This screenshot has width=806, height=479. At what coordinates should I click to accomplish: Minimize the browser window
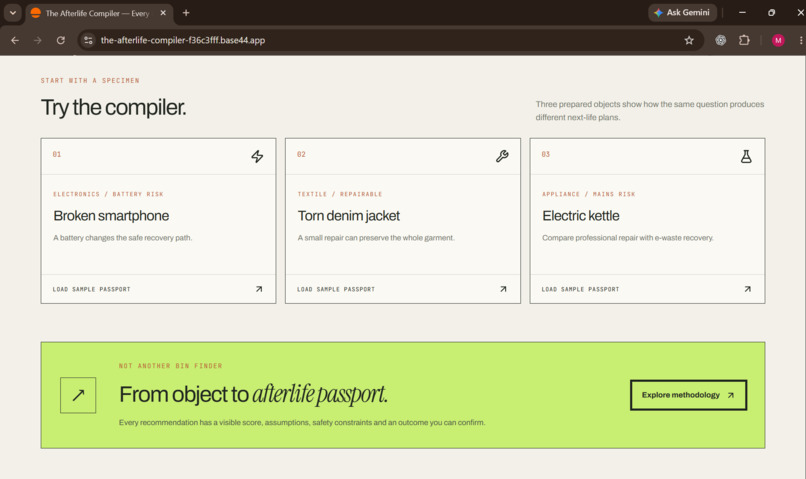742,13
